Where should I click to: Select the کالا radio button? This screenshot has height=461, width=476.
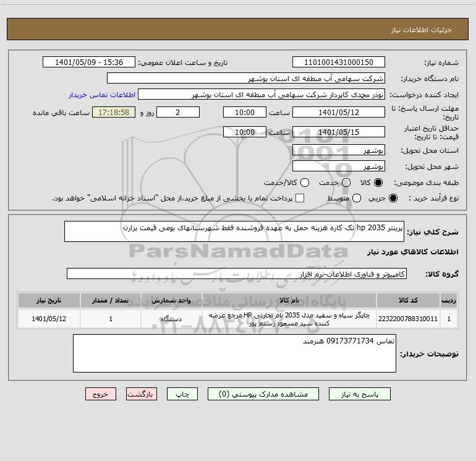[x=378, y=183]
